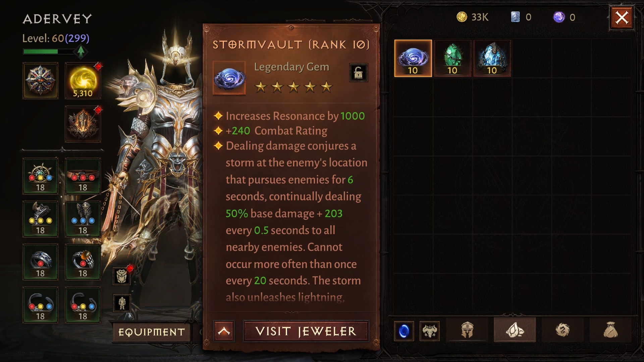
Task: Open the Equipment tab
Action: (152, 332)
